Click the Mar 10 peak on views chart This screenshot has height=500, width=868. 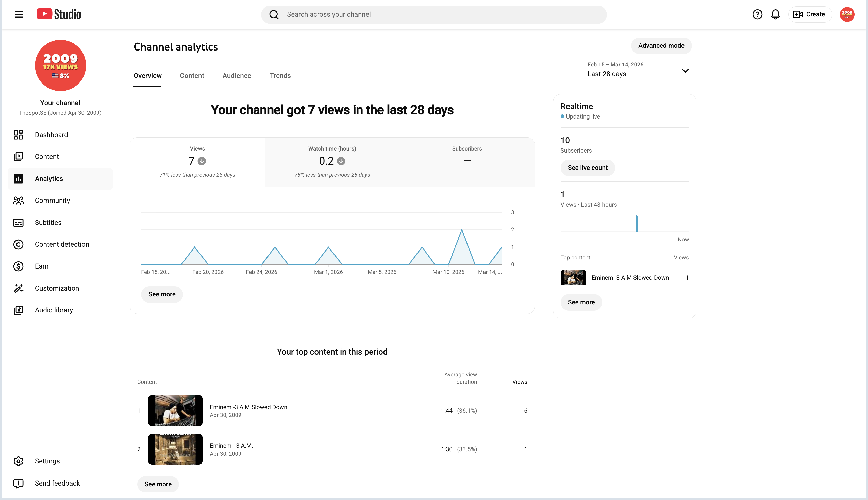462,230
